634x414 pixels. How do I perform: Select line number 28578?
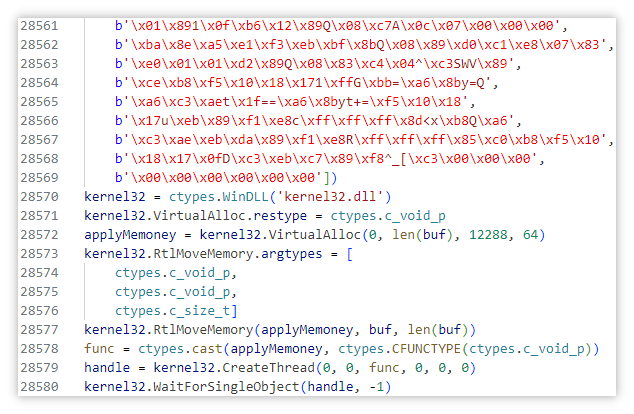pyautogui.click(x=40, y=349)
